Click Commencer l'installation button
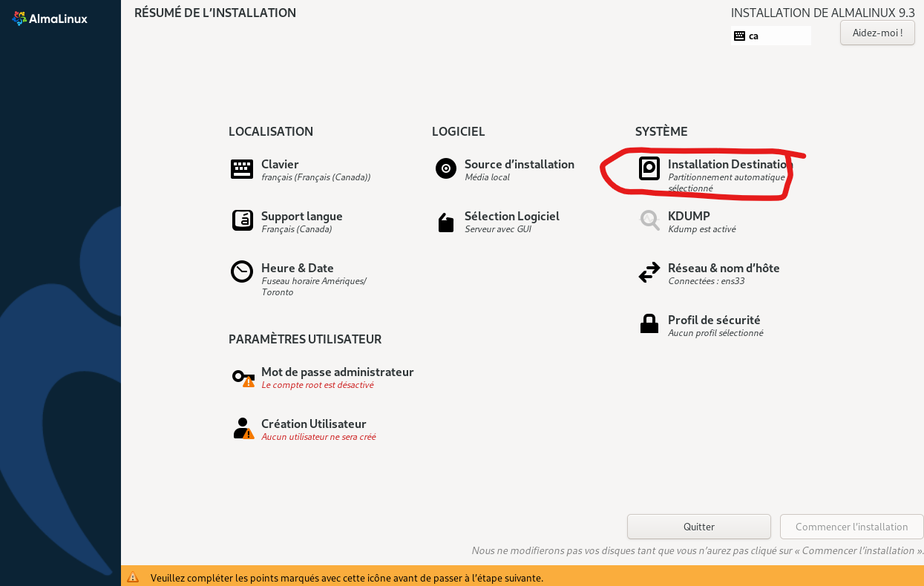Image resolution: width=924 pixels, height=586 pixels. [x=851, y=527]
